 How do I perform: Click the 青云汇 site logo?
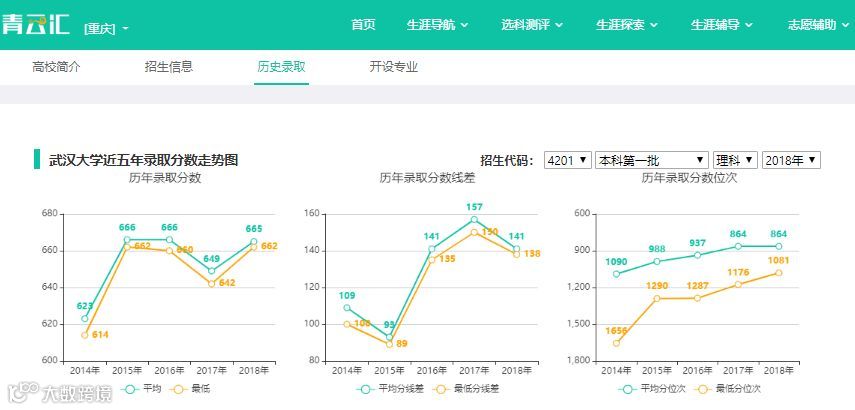click(x=36, y=25)
